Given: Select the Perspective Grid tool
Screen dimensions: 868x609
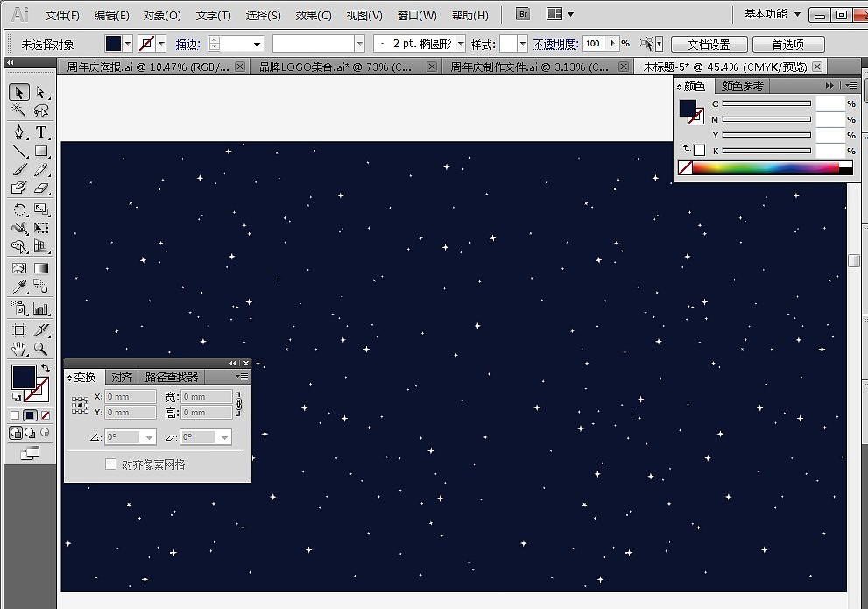Looking at the screenshot, I should (x=41, y=246).
